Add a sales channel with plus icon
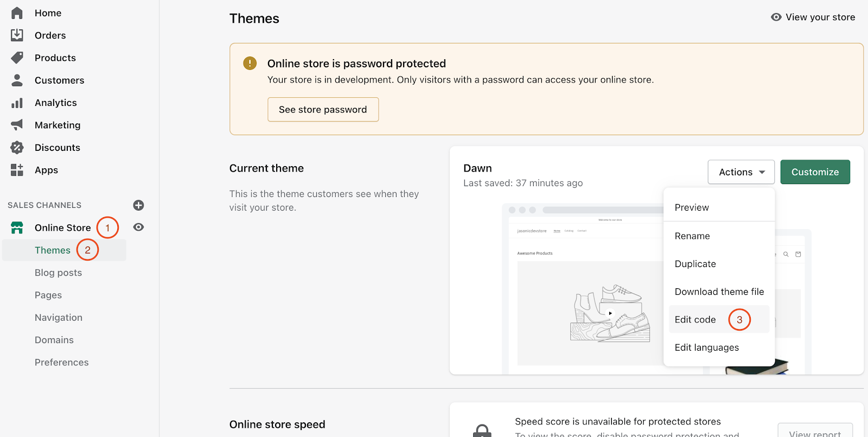The height and width of the screenshot is (437, 868). tap(138, 205)
